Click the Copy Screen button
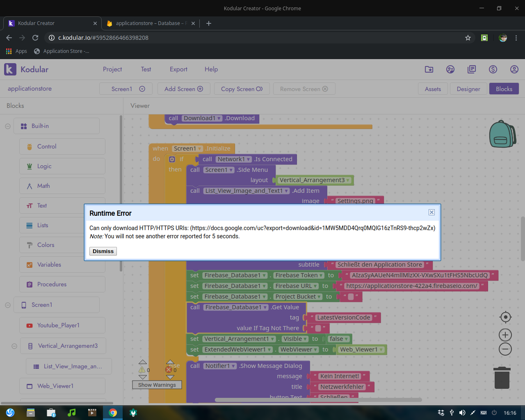The image size is (525, 420). click(242, 89)
